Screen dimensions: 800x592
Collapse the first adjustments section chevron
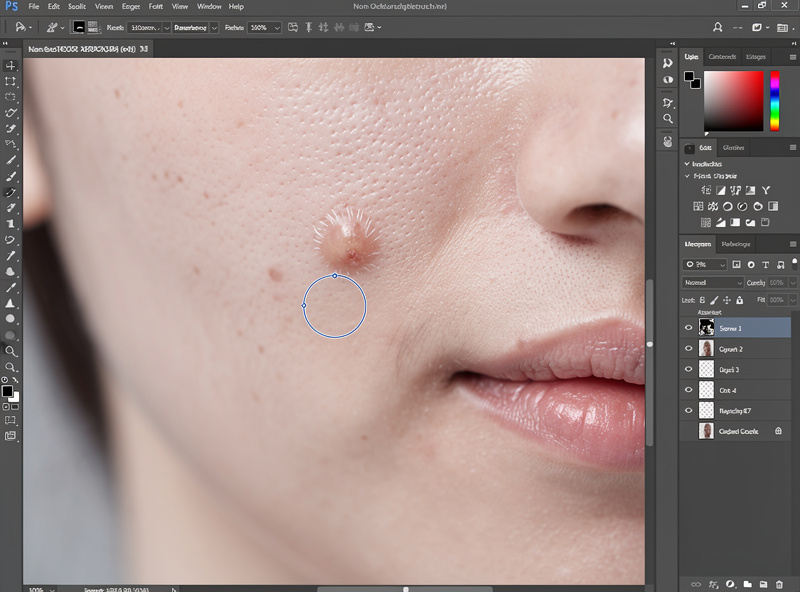(x=687, y=164)
